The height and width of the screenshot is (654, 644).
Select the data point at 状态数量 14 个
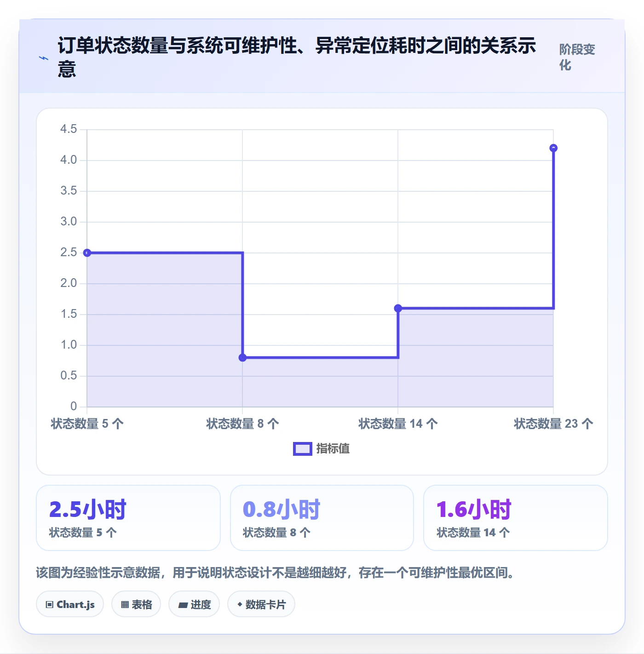[398, 308]
